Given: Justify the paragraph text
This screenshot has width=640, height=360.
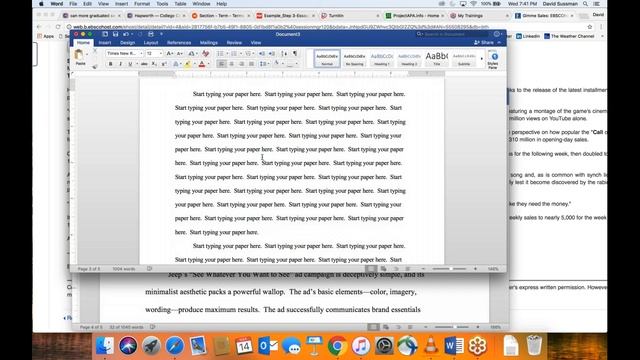Looking at the screenshot, I should pos(251,64).
